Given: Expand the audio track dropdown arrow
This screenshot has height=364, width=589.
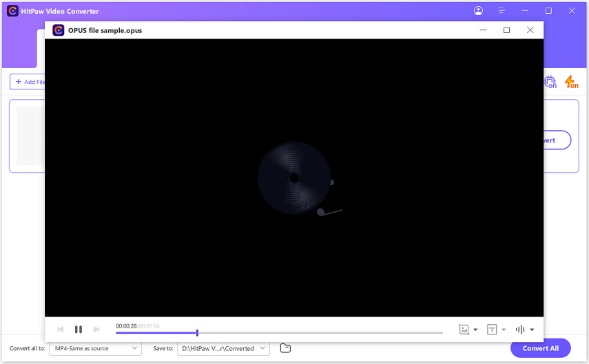Looking at the screenshot, I should pyautogui.click(x=532, y=330).
